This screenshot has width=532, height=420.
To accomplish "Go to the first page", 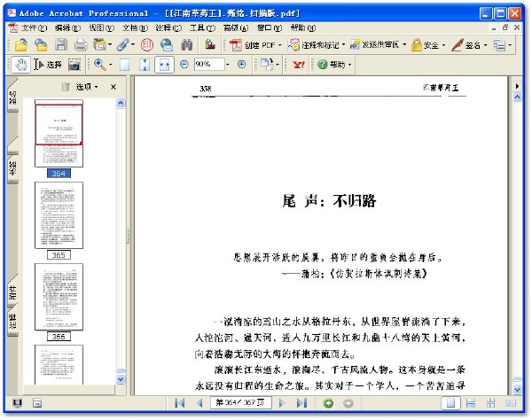I will pyautogui.click(x=179, y=403).
